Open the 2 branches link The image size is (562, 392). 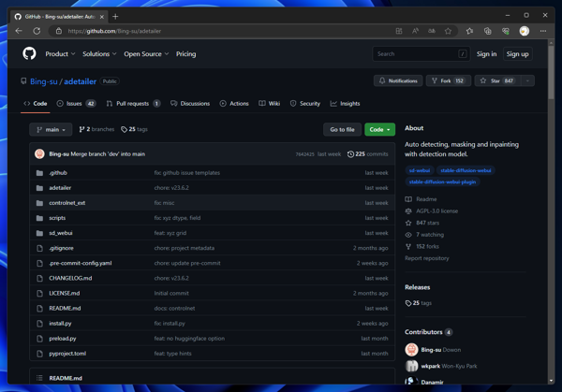(96, 129)
